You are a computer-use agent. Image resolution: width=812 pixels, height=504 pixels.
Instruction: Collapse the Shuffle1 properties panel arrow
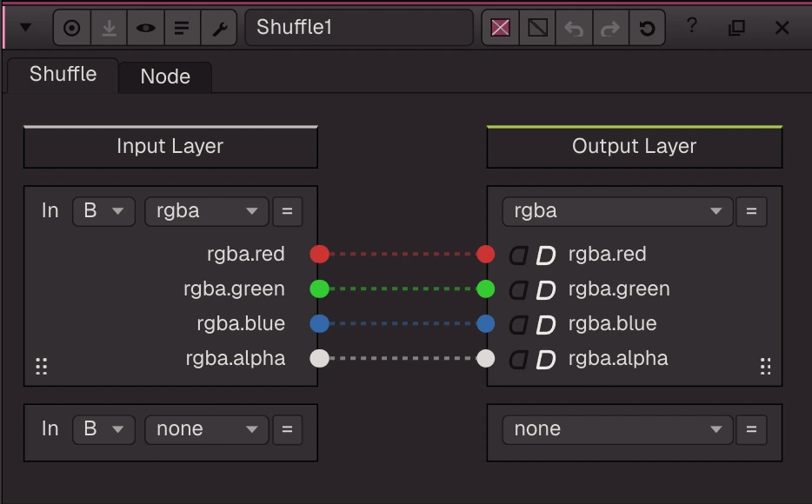[x=25, y=28]
